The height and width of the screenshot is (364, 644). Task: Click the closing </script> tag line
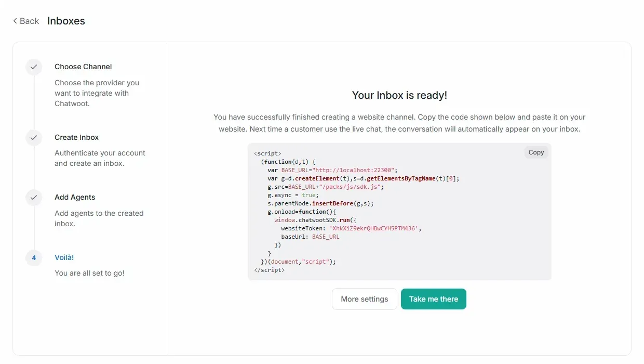pos(269,270)
